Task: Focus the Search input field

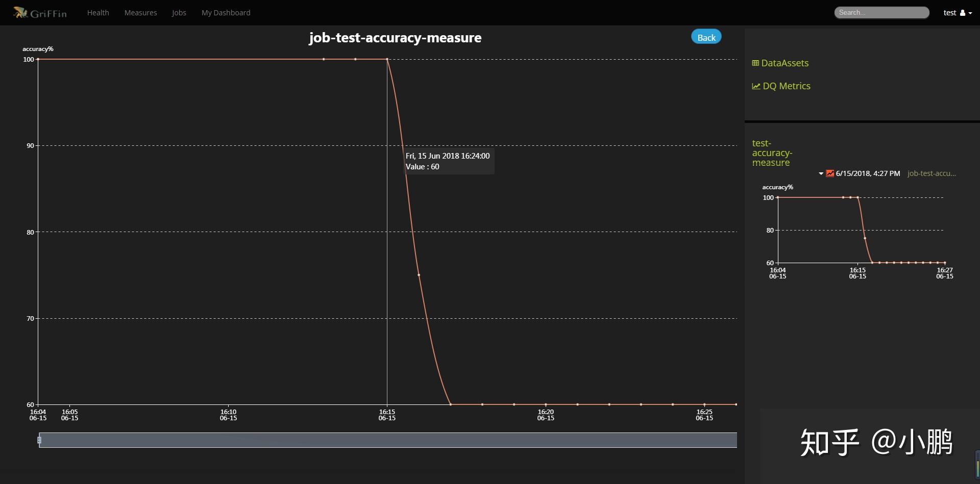Action: (881, 13)
